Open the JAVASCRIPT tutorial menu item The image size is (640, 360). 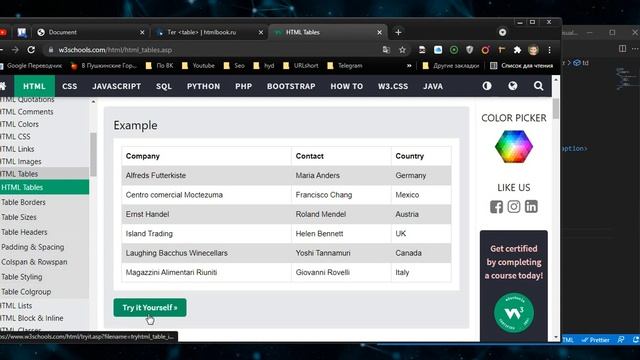116,86
